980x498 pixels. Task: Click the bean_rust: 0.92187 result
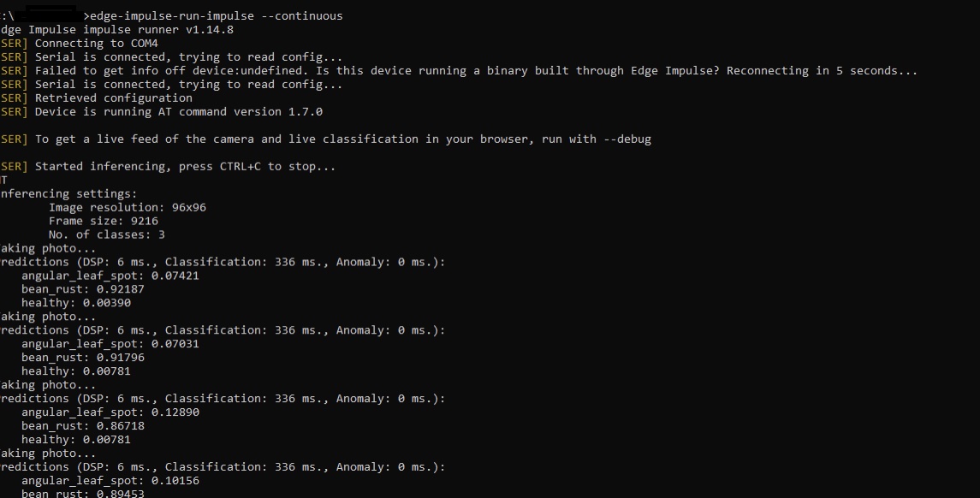click(82, 289)
